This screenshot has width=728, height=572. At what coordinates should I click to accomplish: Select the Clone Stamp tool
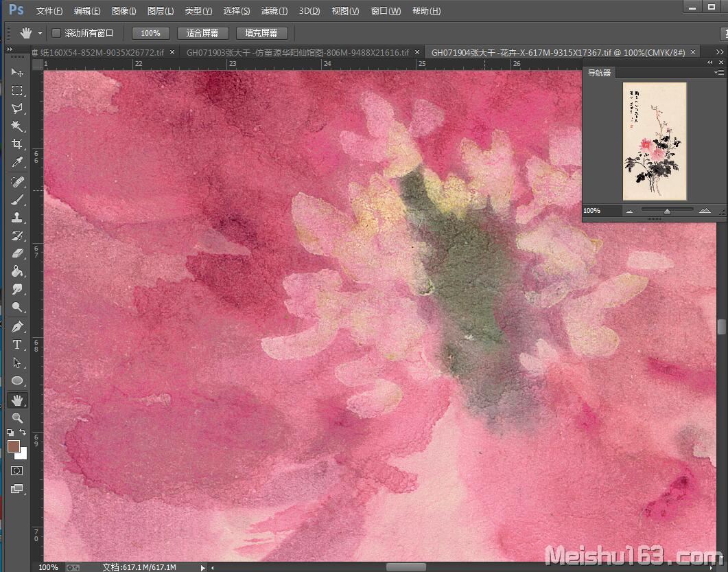(x=17, y=218)
